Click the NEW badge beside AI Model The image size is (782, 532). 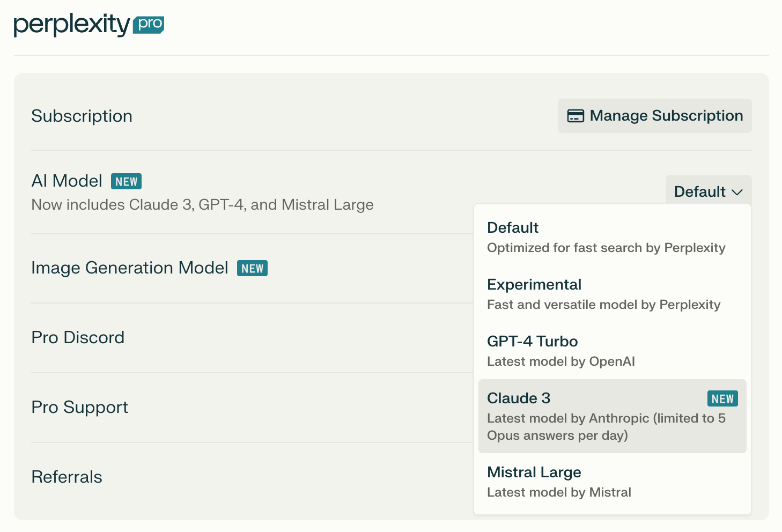coord(126,181)
